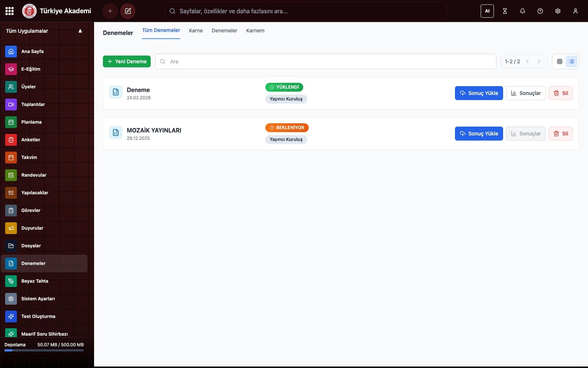Collapse the Tüm Uygulamalar section

[80, 31]
